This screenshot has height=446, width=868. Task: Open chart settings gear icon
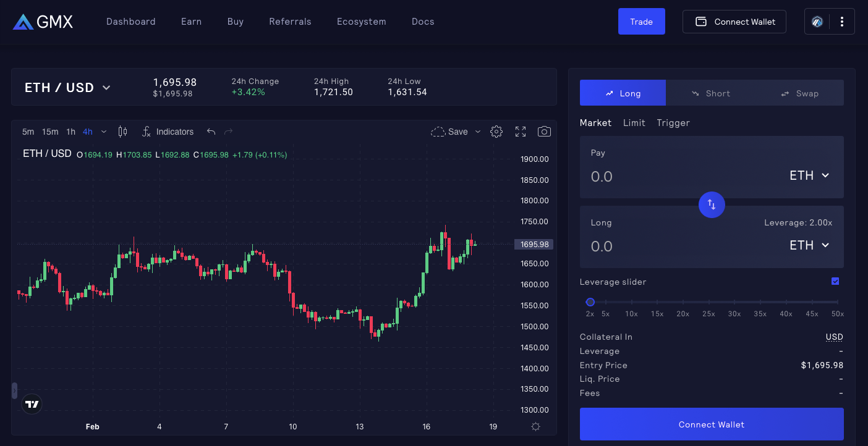point(496,132)
